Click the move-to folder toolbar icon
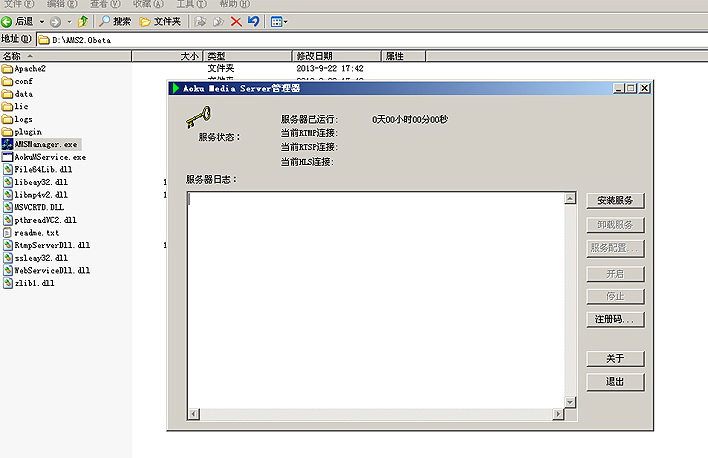 pyautogui.click(x=200, y=22)
